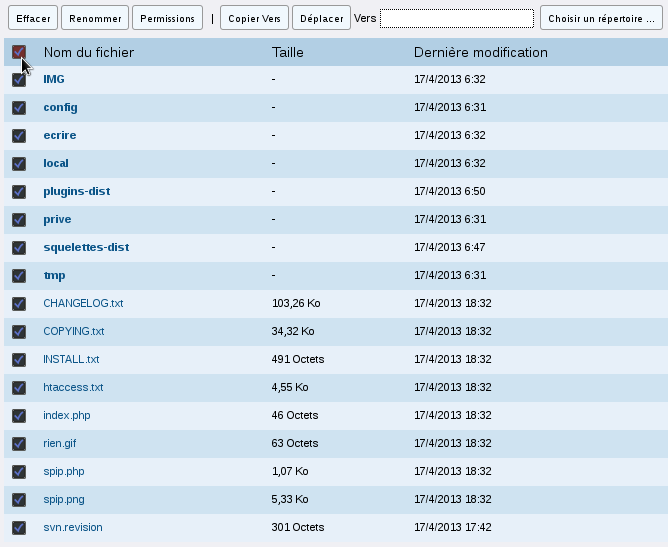Uncheck the CHANGELOG.txt checkbox
The width and height of the screenshot is (668, 547).
pyautogui.click(x=19, y=304)
